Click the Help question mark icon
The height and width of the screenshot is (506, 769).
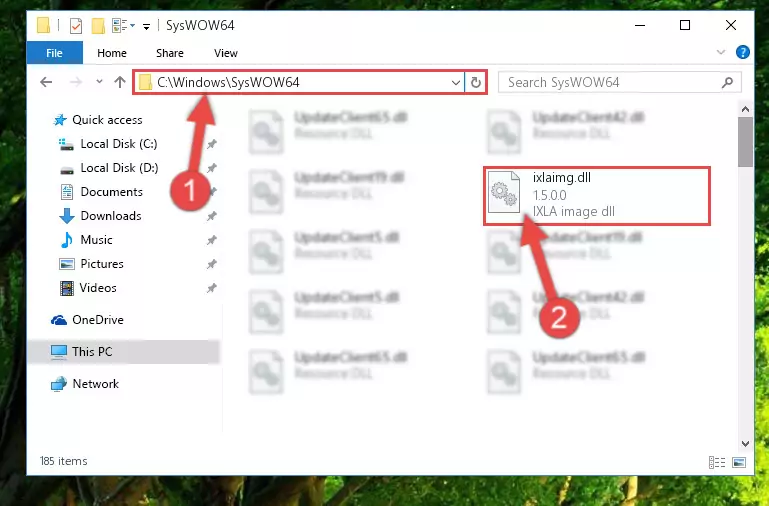tap(743, 52)
